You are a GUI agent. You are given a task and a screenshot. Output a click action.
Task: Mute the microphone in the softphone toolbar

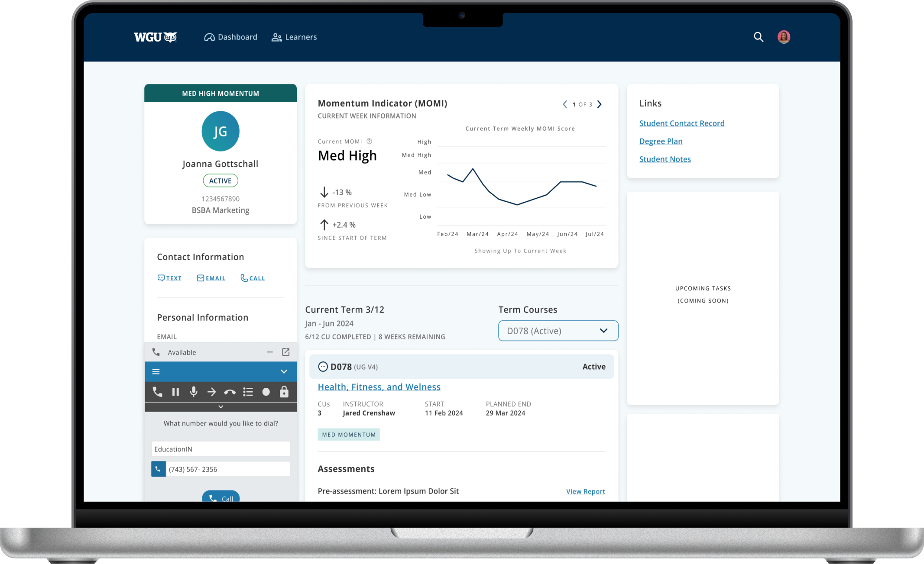point(194,392)
